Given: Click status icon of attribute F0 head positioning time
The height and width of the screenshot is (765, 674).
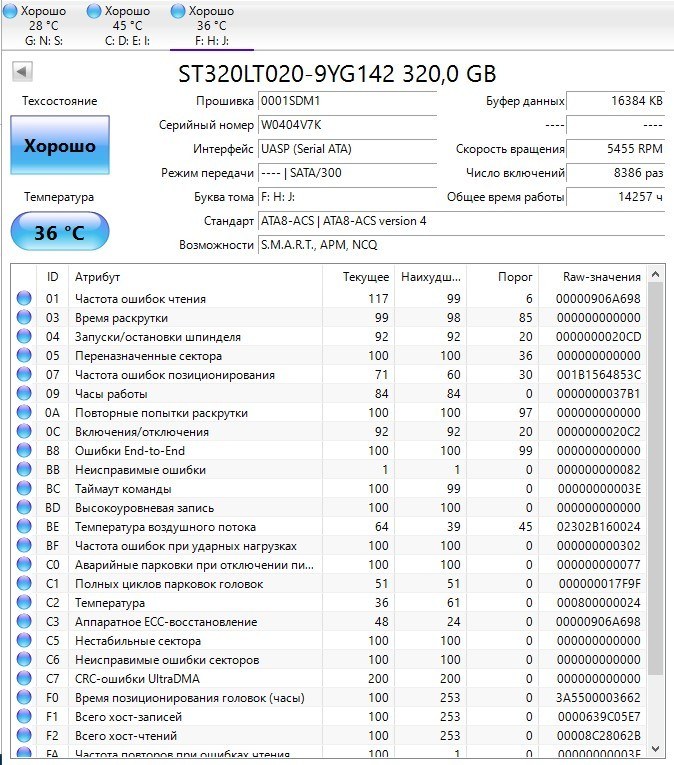Looking at the screenshot, I should click(24, 698).
